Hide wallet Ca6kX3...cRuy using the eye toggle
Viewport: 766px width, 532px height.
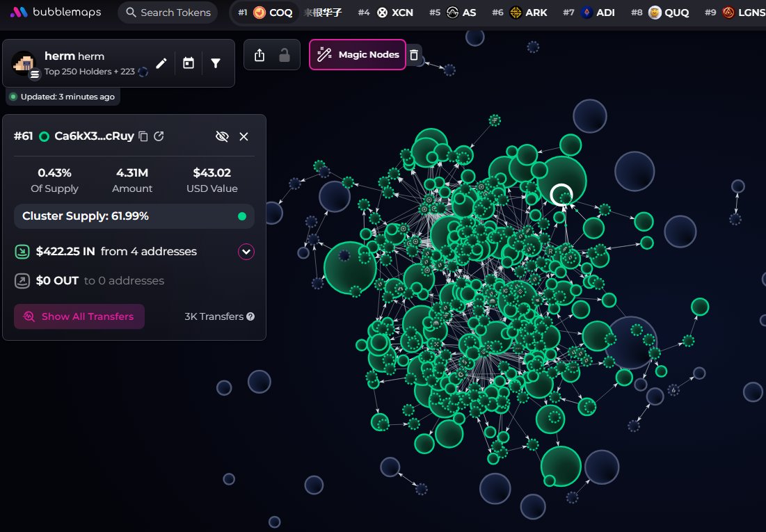[x=222, y=136]
